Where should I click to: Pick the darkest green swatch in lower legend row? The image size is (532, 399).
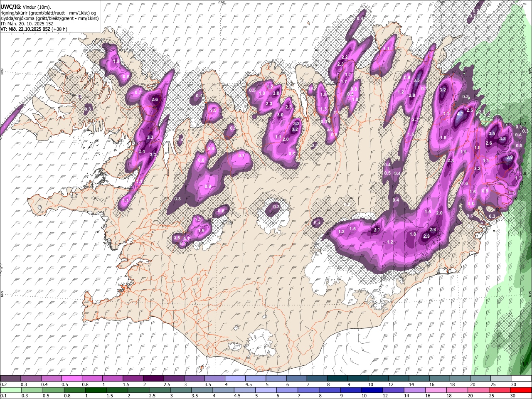click(x=96, y=390)
